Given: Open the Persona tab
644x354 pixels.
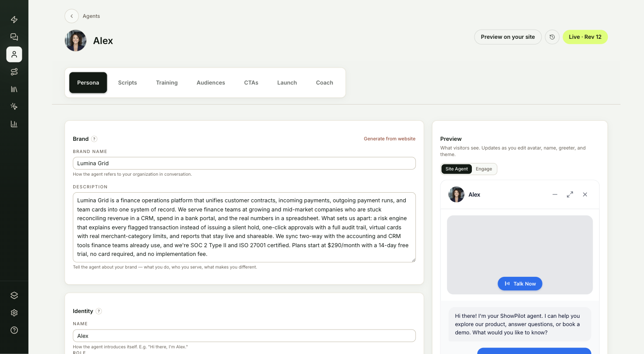Looking at the screenshot, I should click(x=88, y=83).
